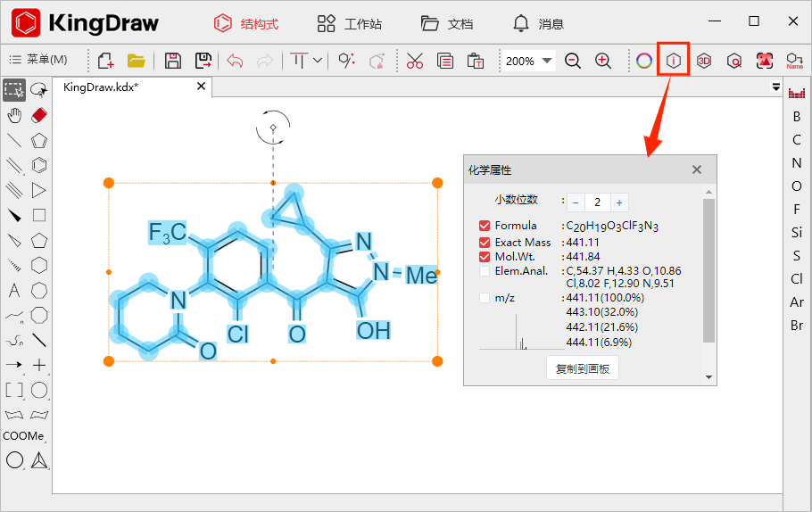Enable the Elem.Anal. checkbox
Screen dimensions: 812x512
coord(485,271)
